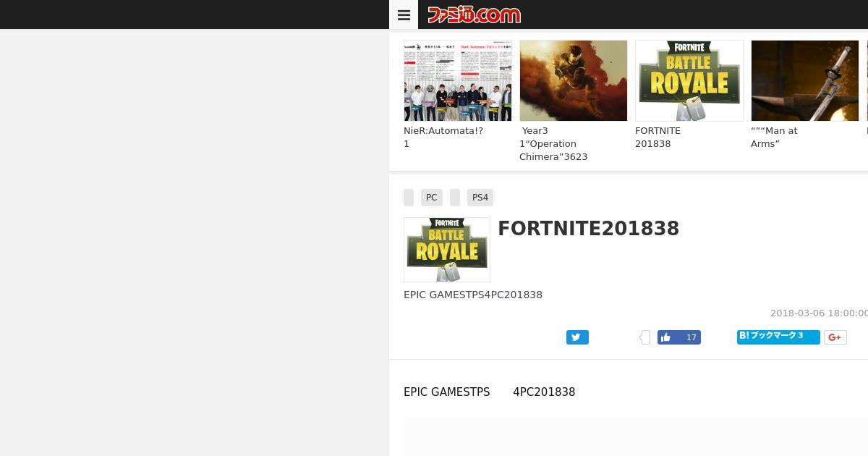Select the first gray tag before PC
This screenshot has height=456, width=868.
409,198
